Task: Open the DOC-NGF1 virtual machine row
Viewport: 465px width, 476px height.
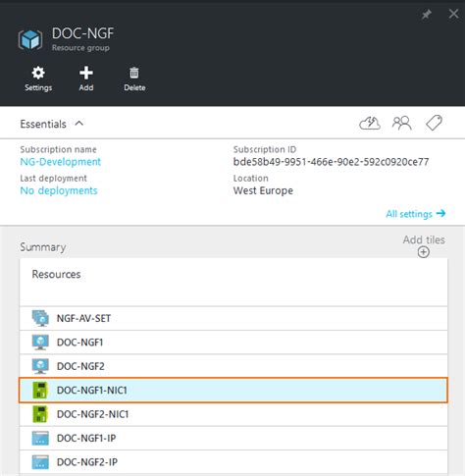Action: click(233, 343)
